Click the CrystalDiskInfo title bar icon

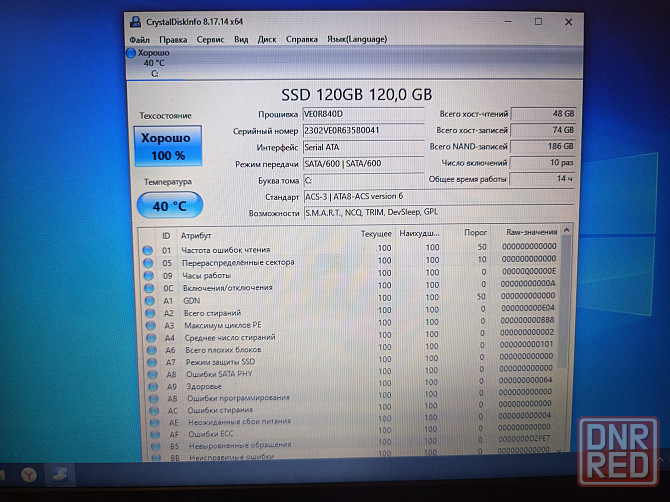pyautogui.click(x=135, y=22)
